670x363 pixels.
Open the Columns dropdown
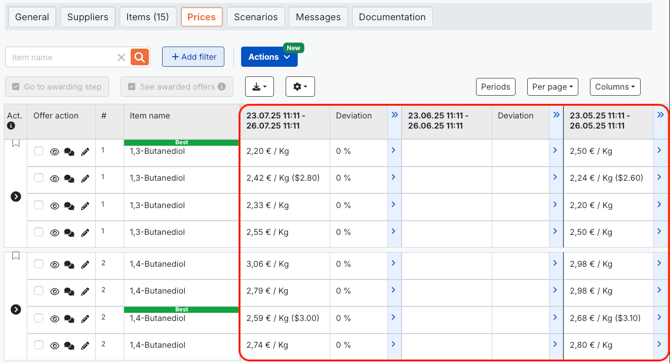pyautogui.click(x=615, y=87)
